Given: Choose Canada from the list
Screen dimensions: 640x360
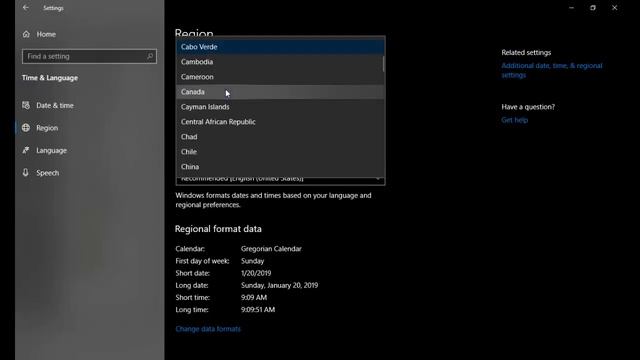Looking at the screenshot, I should 280,92.
